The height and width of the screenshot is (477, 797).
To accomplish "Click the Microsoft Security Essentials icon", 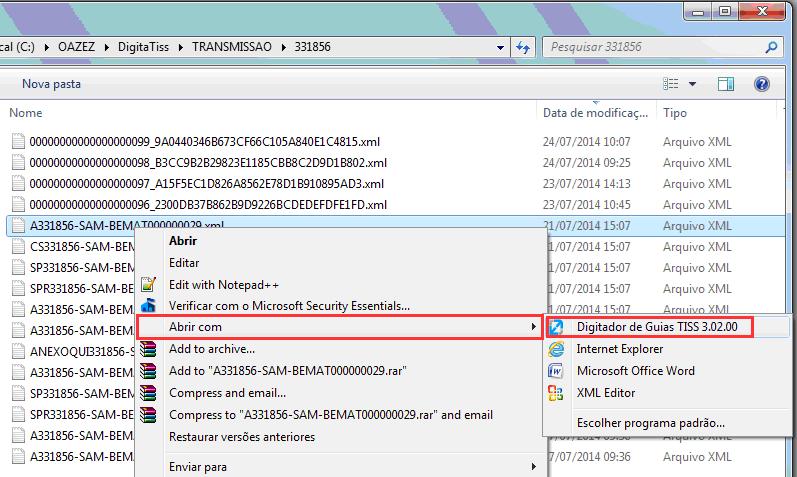I will point(148,306).
